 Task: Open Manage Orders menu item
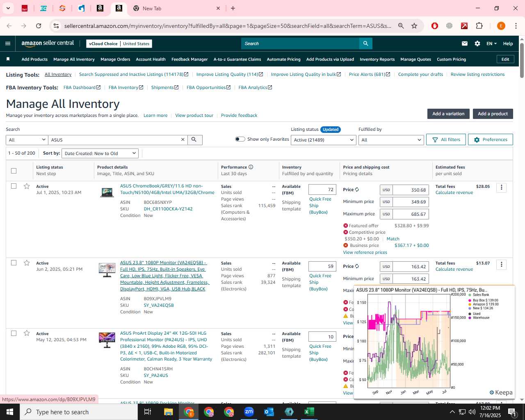(x=115, y=59)
